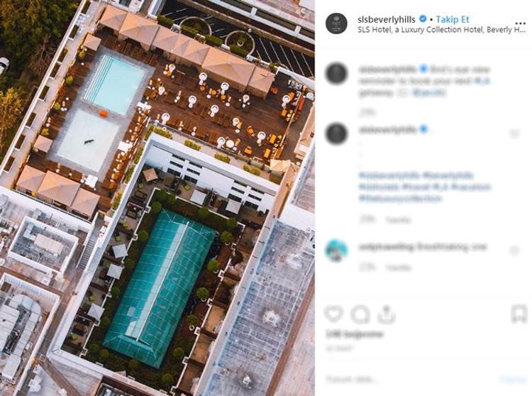Image resolution: width=532 pixels, height=396 pixels.
Task: Open slsbeverlyhills username in header
Action: click(387, 19)
